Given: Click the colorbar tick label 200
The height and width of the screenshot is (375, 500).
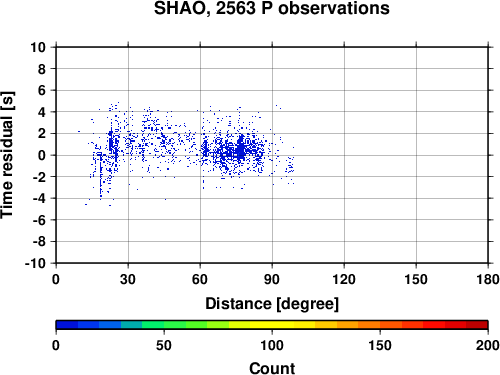Looking at the screenshot, I should [488, 345].
